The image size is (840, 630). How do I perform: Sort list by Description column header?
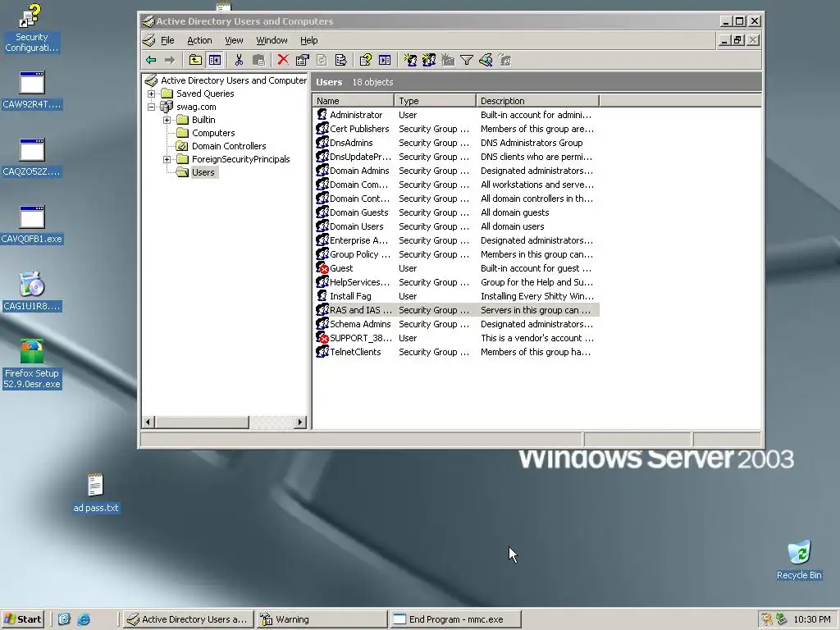coord(538,101)
